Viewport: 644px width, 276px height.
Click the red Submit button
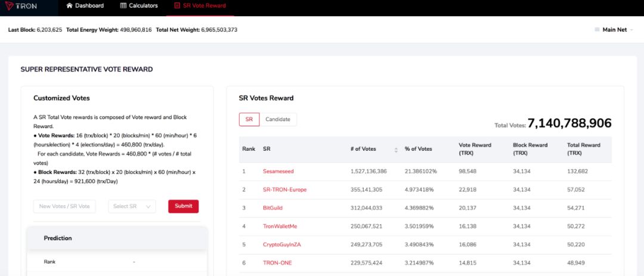click(184, 206)
